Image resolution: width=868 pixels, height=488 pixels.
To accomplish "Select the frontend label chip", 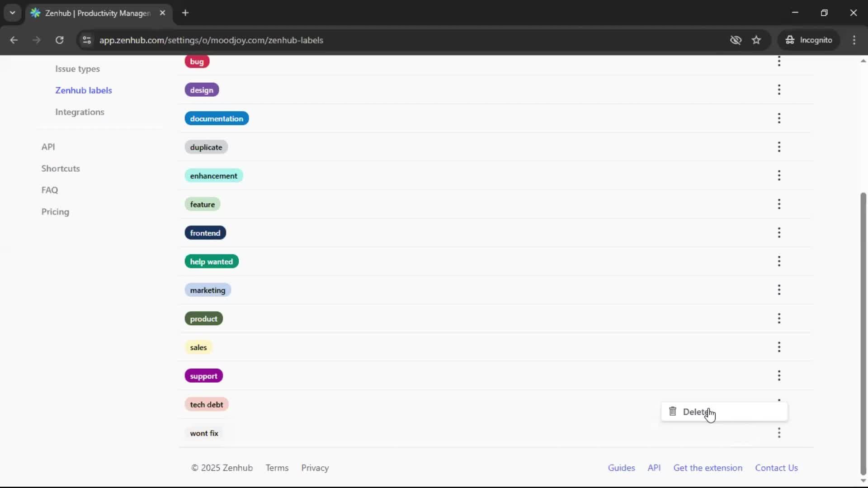I will click(x=205, y=233).
